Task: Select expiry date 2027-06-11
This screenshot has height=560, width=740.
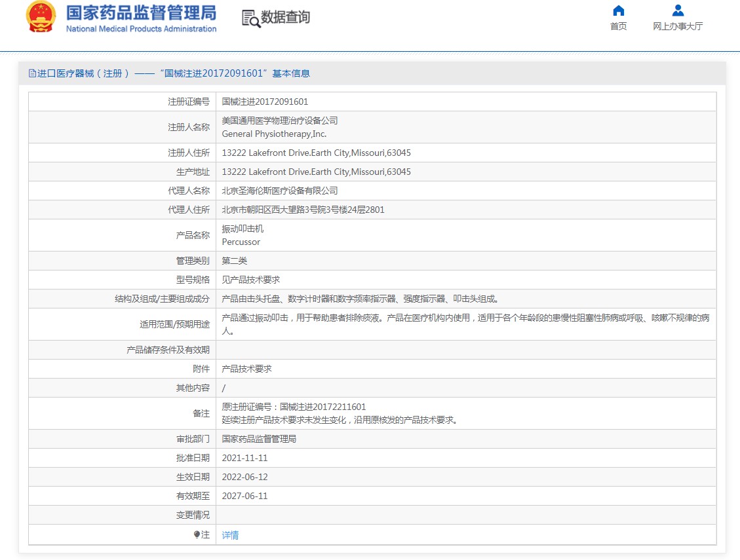Action: [x=244, y=496]
